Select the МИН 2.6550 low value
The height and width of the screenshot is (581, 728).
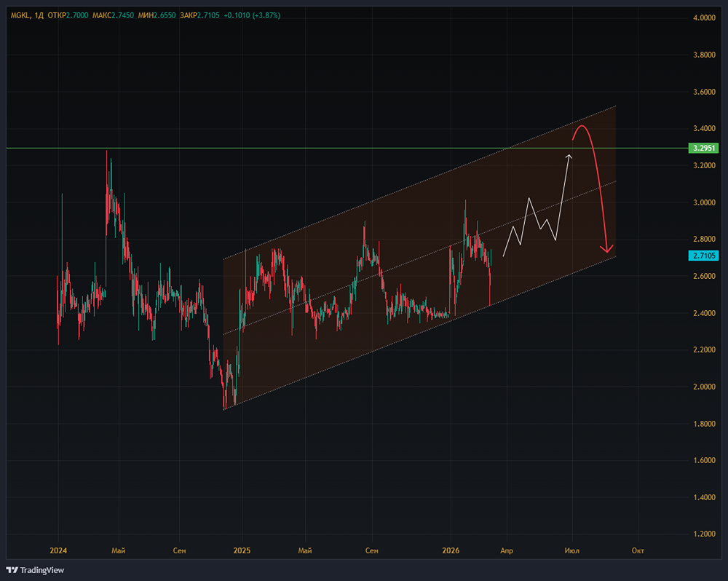tap(157, 15)
